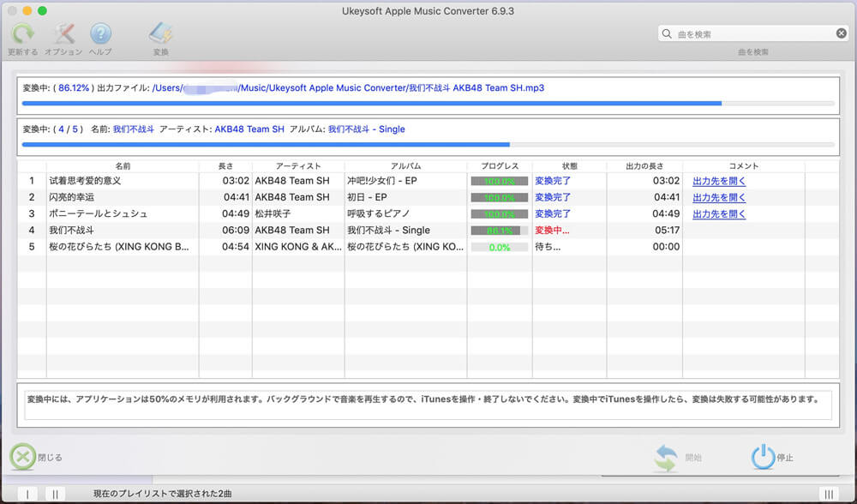Click the output file path ending AKB48 Team SH.mp3
857x504 pixels.
[348, 88]
